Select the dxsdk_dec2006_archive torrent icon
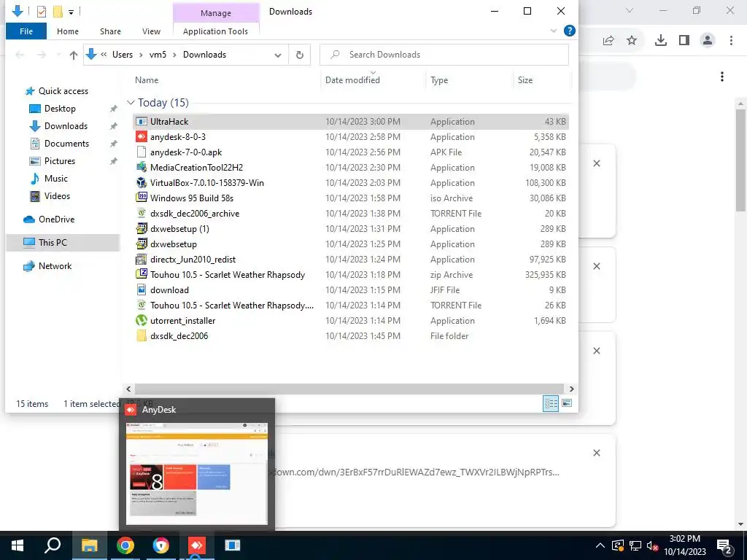Image resolution: width=747 pixels, height=560 pixels. (141, 214)
